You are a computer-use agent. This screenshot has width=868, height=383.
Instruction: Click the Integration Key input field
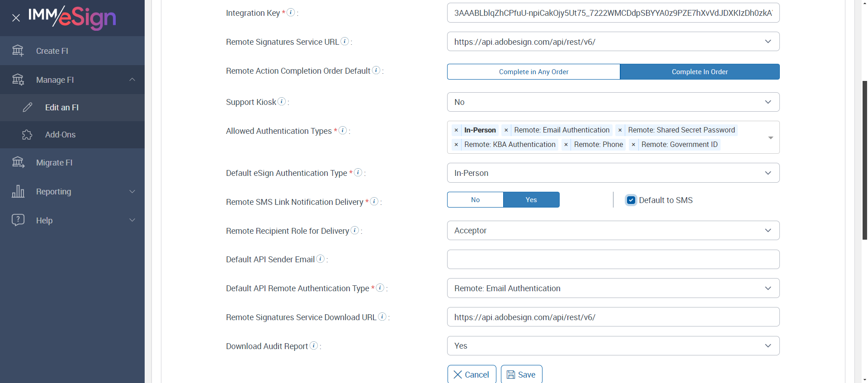[613, 13]
